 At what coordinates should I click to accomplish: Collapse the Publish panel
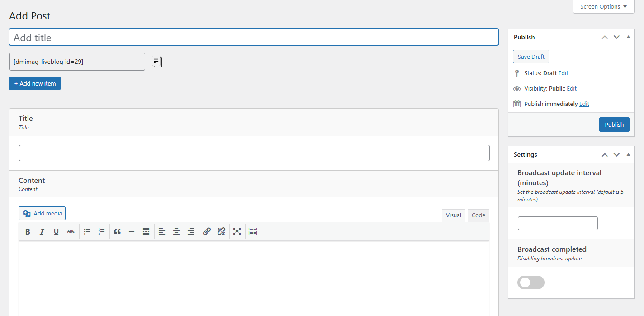tap(628, 37)
